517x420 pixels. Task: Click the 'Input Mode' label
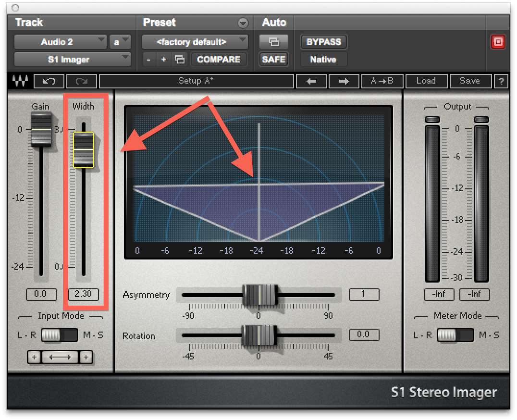pos(61,316)
